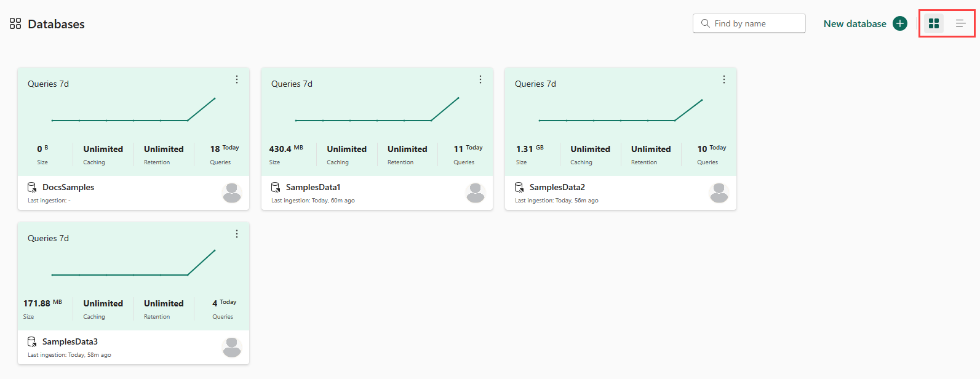Open more options for SamplesData2 card
Image resolution: width=980 pixels, height=379 pixels.
pyautogui.click(x=724, y=79)
